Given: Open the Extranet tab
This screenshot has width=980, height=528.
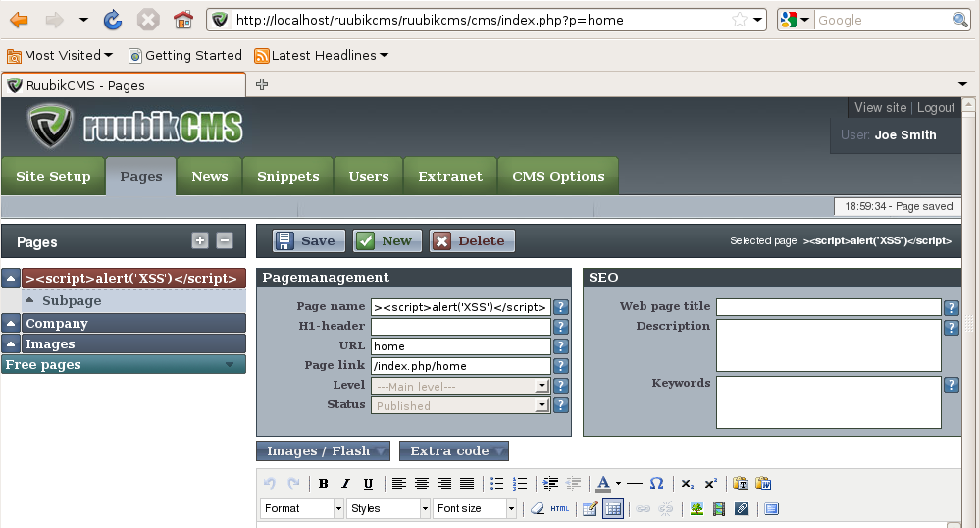Looking at the screenshot, I should coord(450,177).
